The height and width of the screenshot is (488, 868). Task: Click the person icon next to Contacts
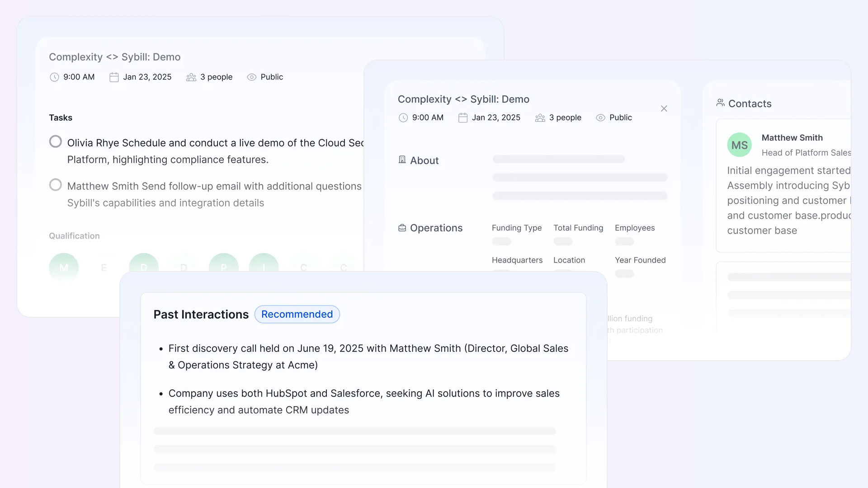tap(720, 103)
